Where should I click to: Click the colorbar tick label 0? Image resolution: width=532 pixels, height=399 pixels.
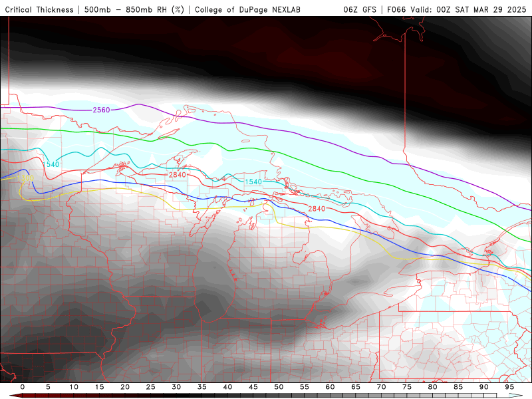click(23, 387)
